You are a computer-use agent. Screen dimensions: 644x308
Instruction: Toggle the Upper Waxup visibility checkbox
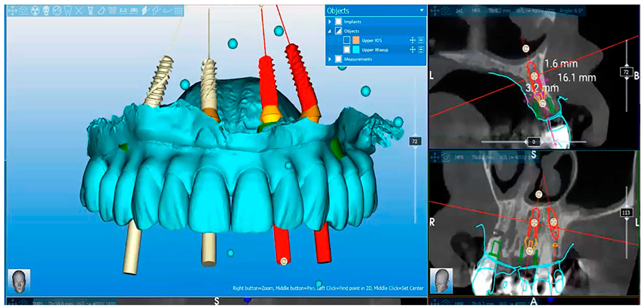tap(347, 50)
